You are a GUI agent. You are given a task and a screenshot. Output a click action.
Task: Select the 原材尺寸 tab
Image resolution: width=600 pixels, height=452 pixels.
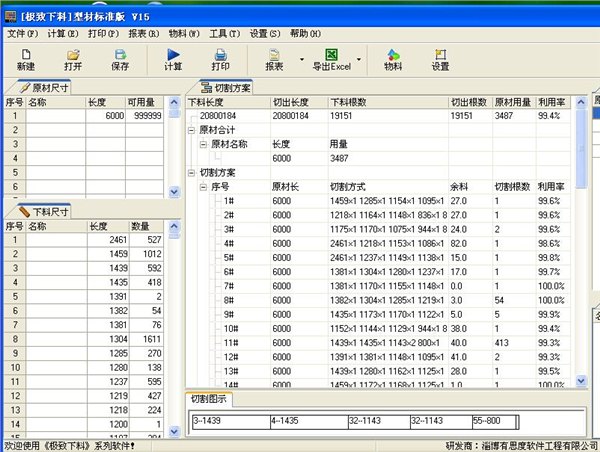(44, 88)
